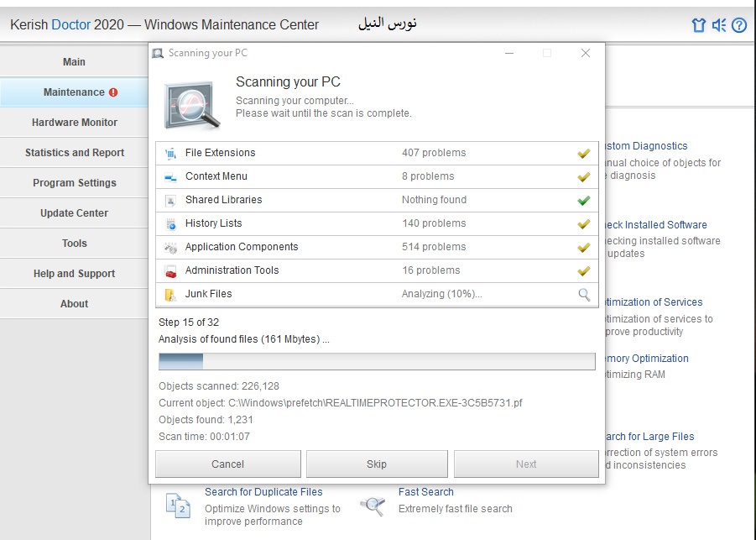This screenshot has height=540, width=756.
Task: Open help via the question mark icon
Action: pyautogui.click(x=739, y=25)
